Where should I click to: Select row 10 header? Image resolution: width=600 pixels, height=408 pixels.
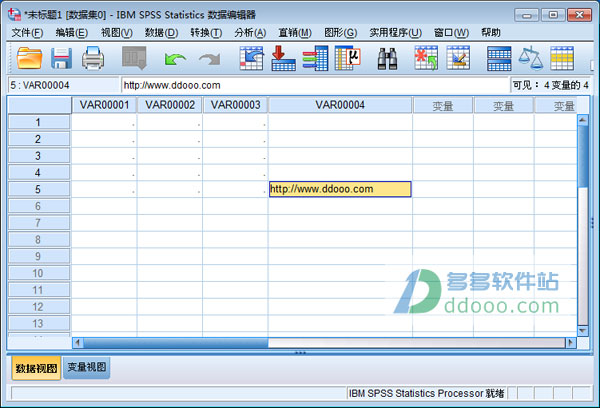(39, 273)
